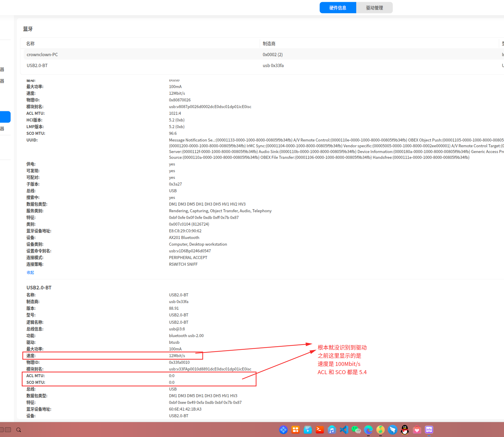Viewport: 504px width, 437px height.
Task: Switch to the 硬件信息 tab
Action: pos(338,8)
